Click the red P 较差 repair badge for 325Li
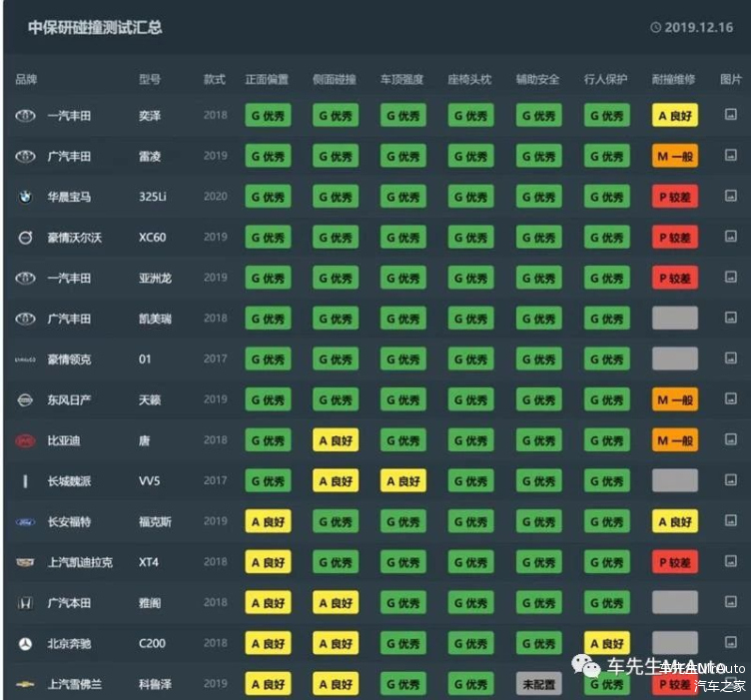 [x=675, y=197]
